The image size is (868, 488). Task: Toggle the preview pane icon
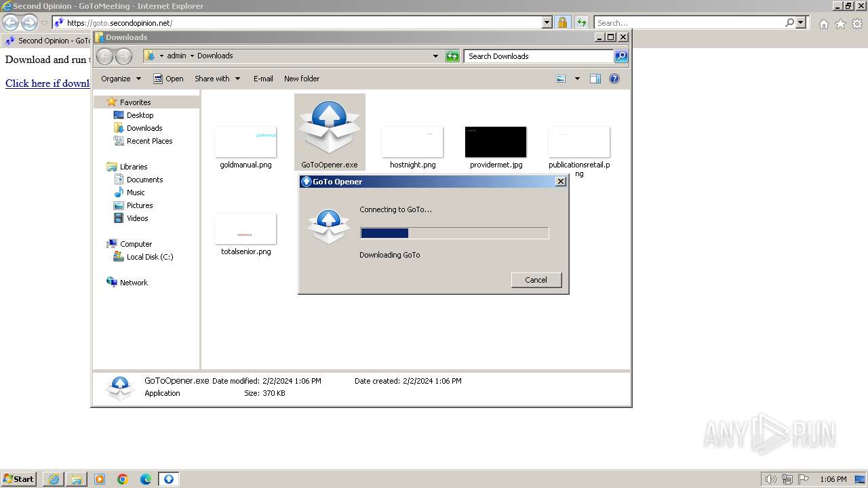[x=595, y=79]
